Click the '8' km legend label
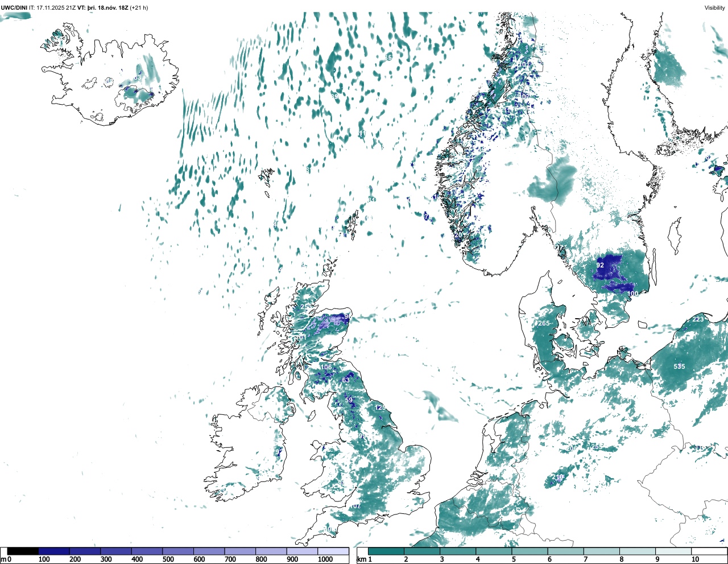The image size is (728, 564). point(621,559)
